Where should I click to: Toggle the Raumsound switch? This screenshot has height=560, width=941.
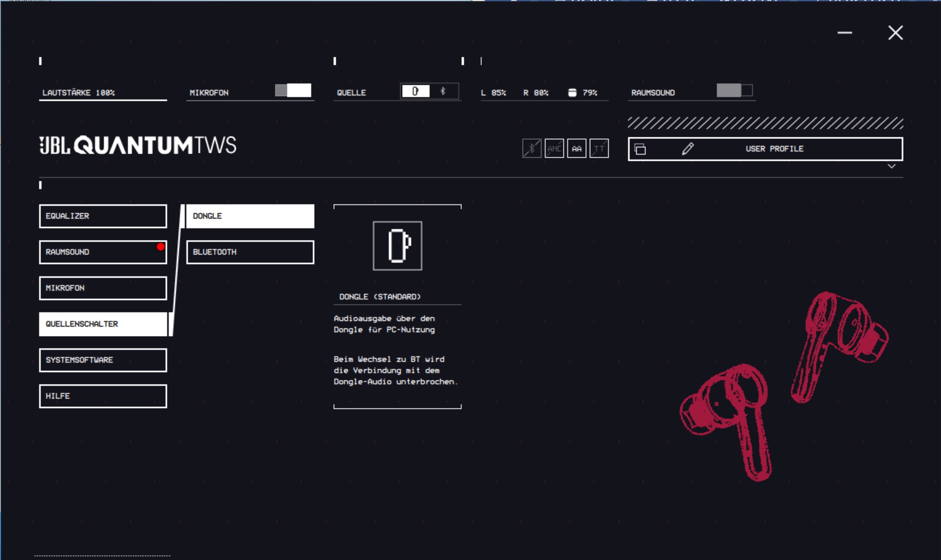tap(734, 91)
